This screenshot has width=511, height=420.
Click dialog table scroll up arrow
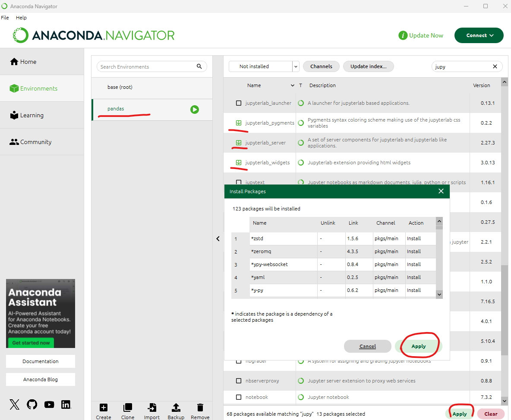click(439, 221)
